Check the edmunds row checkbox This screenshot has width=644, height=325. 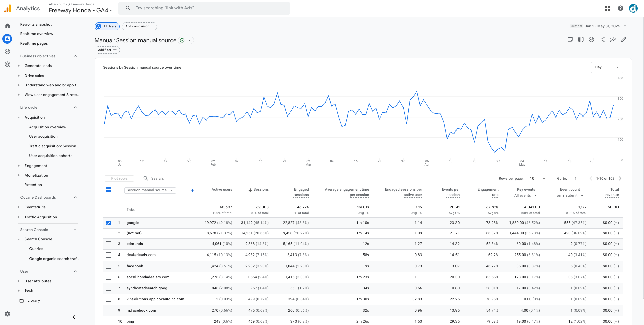(108, 244)
